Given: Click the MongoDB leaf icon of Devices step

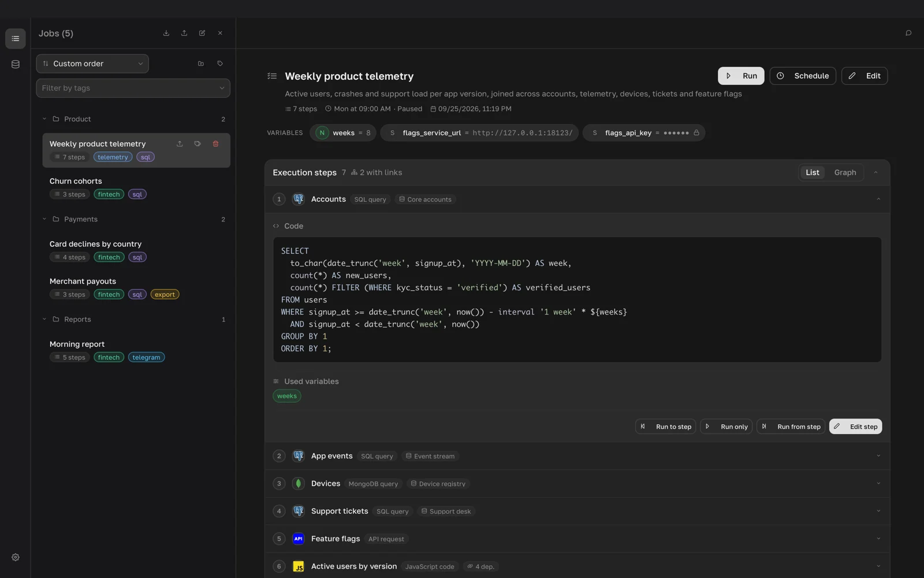Looking at the screenshot, I should 299,484.
